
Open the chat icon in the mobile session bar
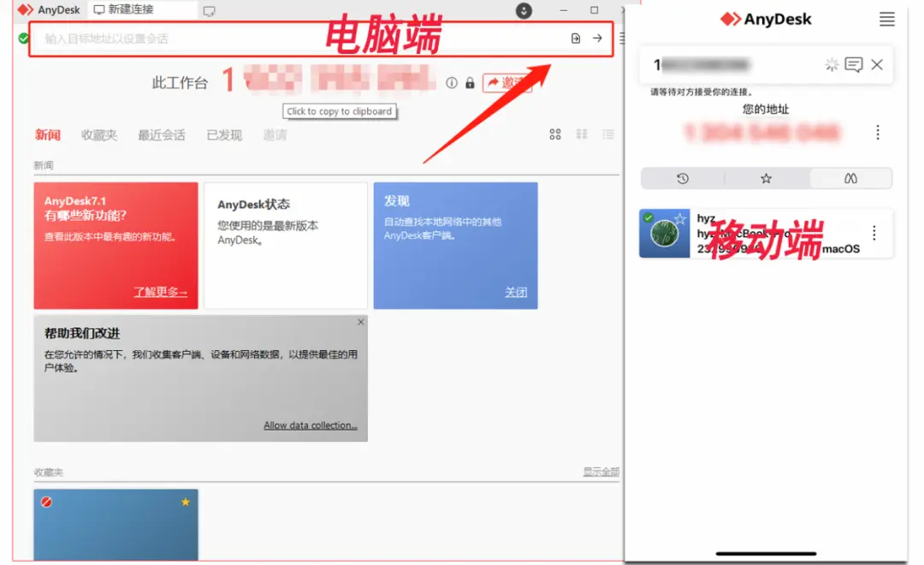pos(856,64)
